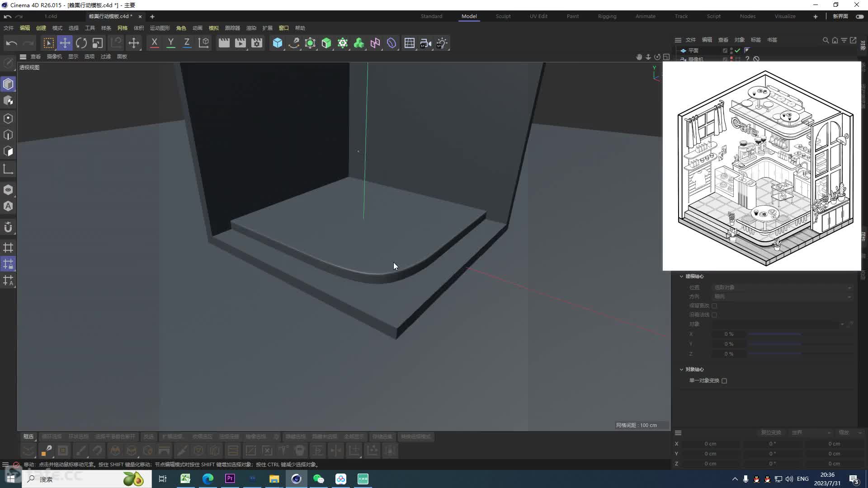
Task: Switch to Model mode in the left sidebar
Action: click(8, 84)
